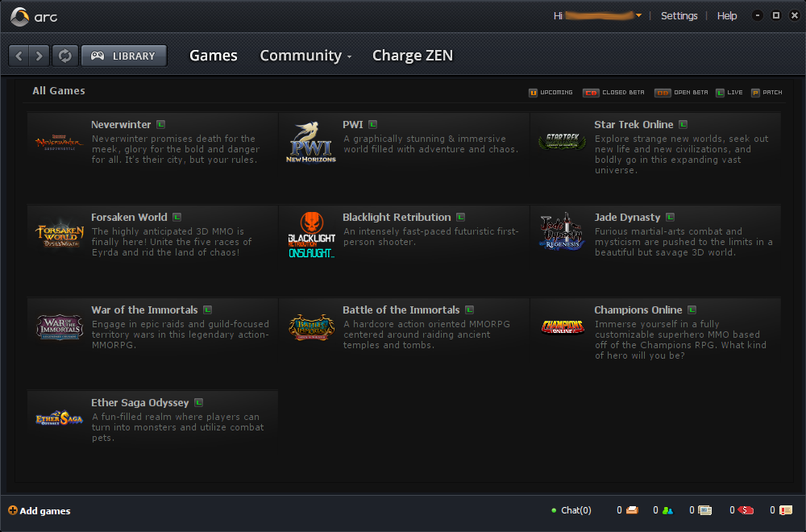Click the Star Trek Online logo
Screen dimensions: 806x532
pyautogui.click(x=563, y=141)
